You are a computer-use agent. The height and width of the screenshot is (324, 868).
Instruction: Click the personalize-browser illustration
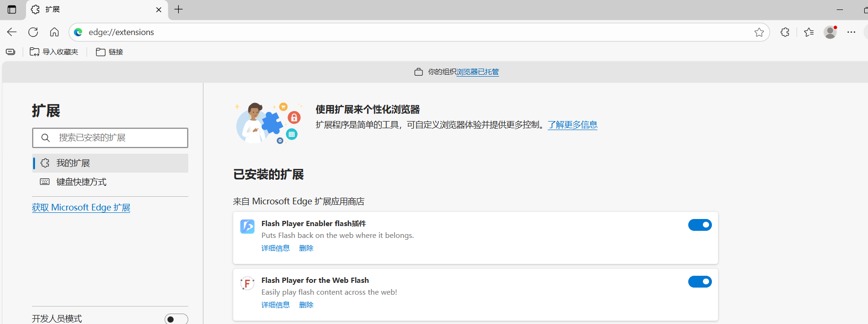pyautogui.click(x=268, y=123)
